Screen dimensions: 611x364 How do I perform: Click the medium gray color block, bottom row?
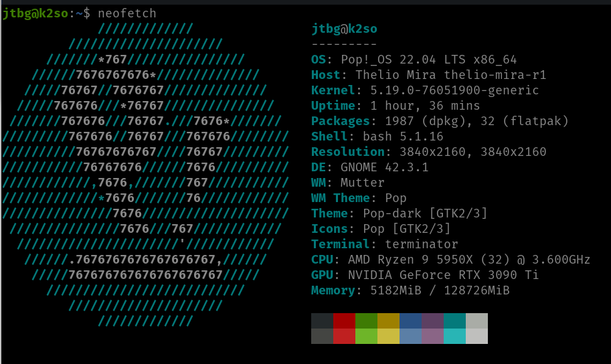click(x=323, y=336)
